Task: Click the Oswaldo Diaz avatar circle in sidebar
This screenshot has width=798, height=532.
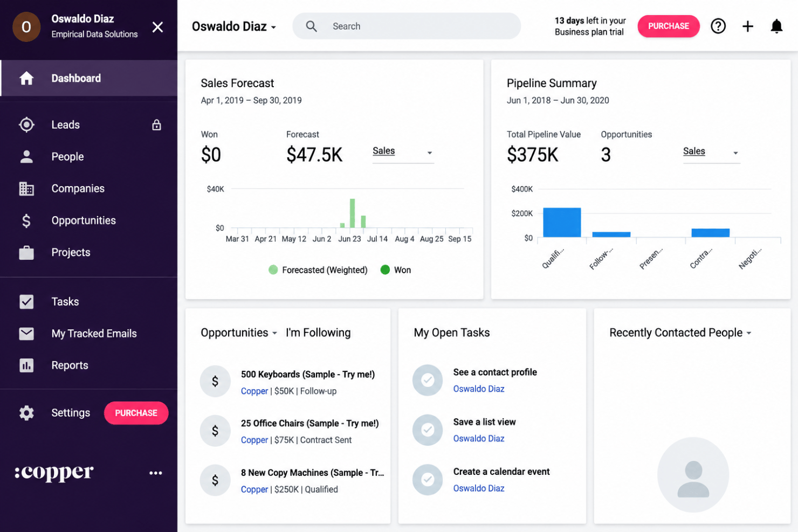Action: [x=26, y=27]
